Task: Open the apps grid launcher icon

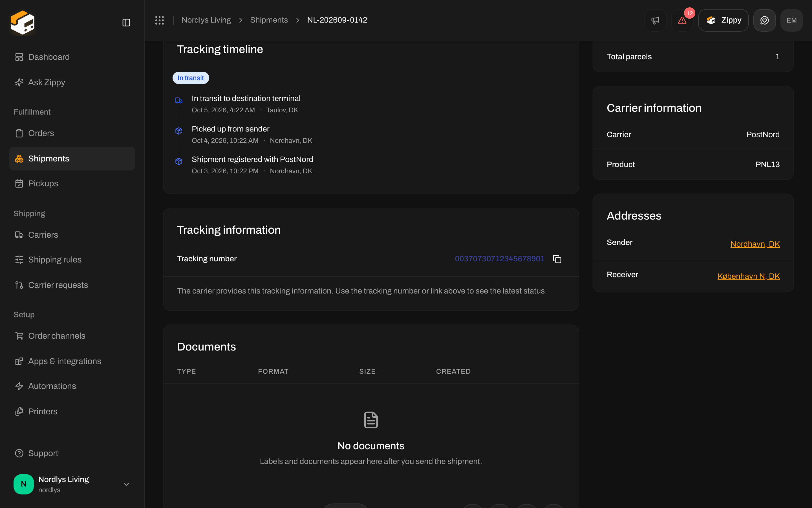Action: (x=159, y=20)
